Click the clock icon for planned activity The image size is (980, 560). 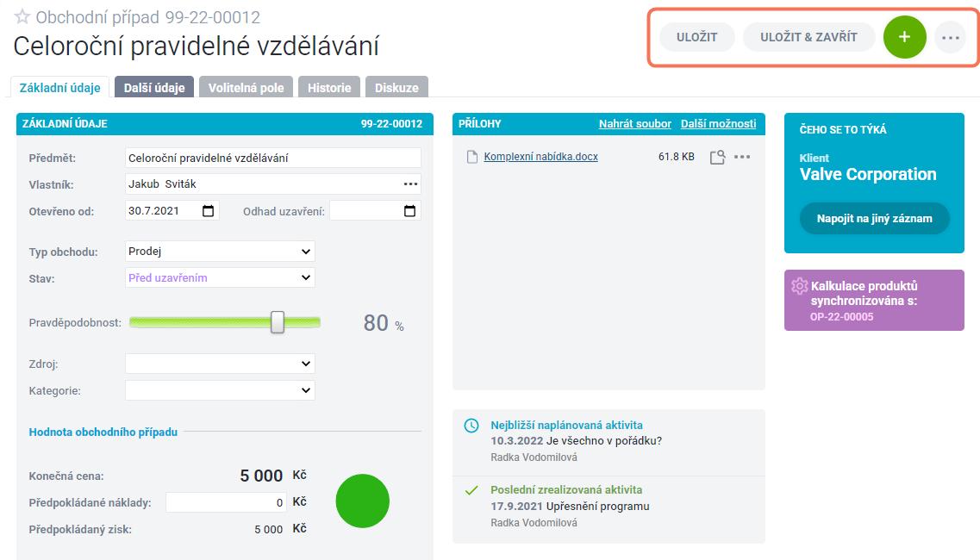(471, 426)
